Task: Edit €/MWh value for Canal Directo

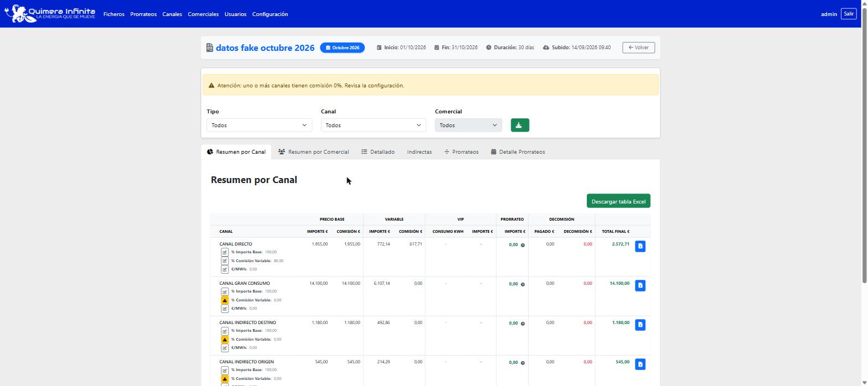Action: coord(225,269)
